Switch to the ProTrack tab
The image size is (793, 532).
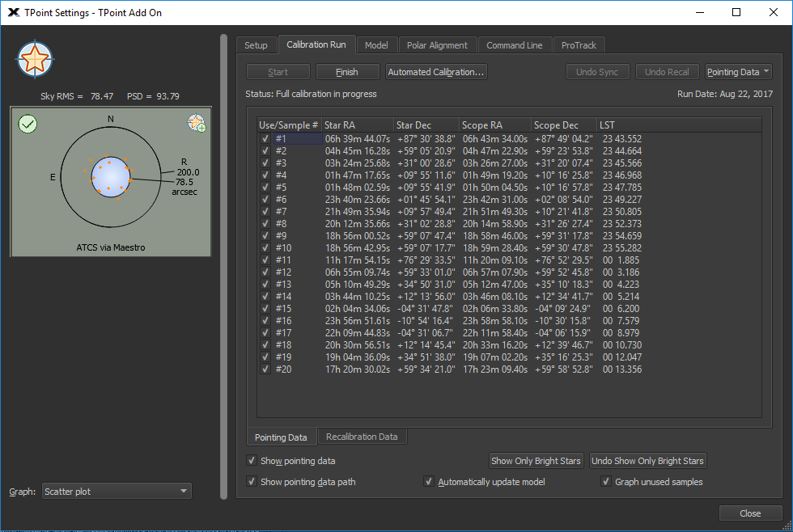(x=579, y=45)
